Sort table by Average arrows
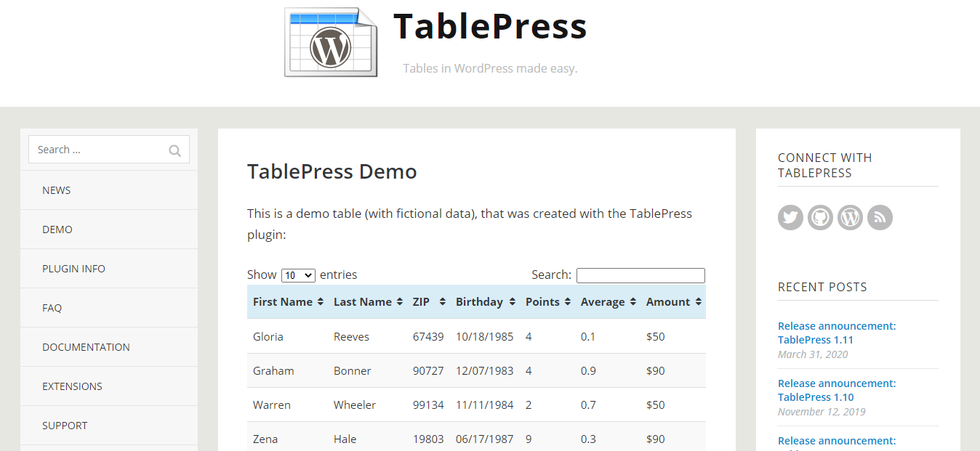Screen dimensions: 980x451 coord(633,302)
